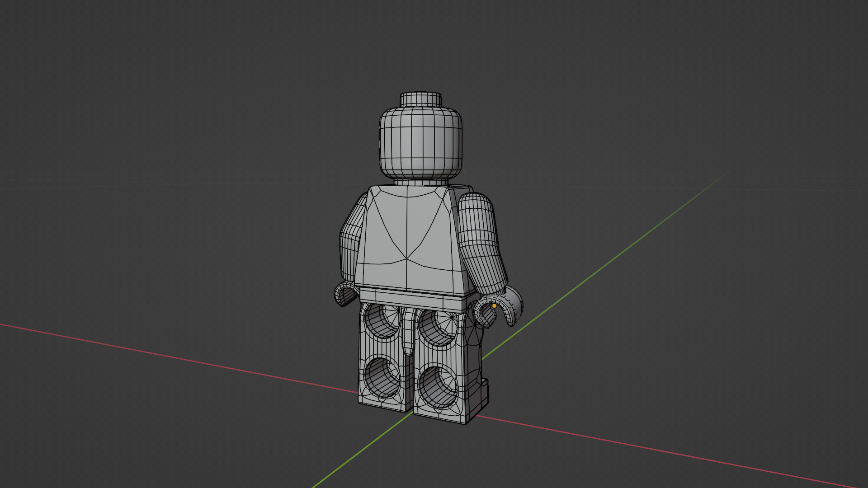868x488 pixels.
Task: Select the neck below the head
Action: pos(420,182)
